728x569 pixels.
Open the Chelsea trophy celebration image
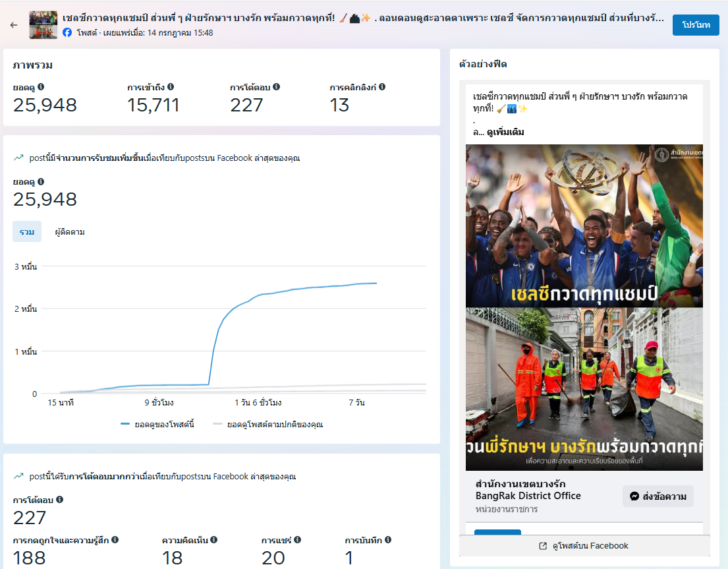click(x=584, y=225)
